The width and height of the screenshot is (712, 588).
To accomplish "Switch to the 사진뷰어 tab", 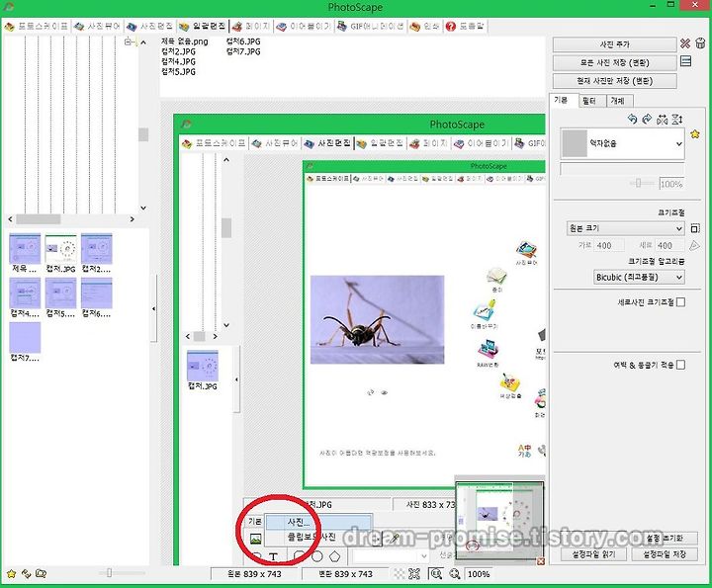I will point(98,27).
